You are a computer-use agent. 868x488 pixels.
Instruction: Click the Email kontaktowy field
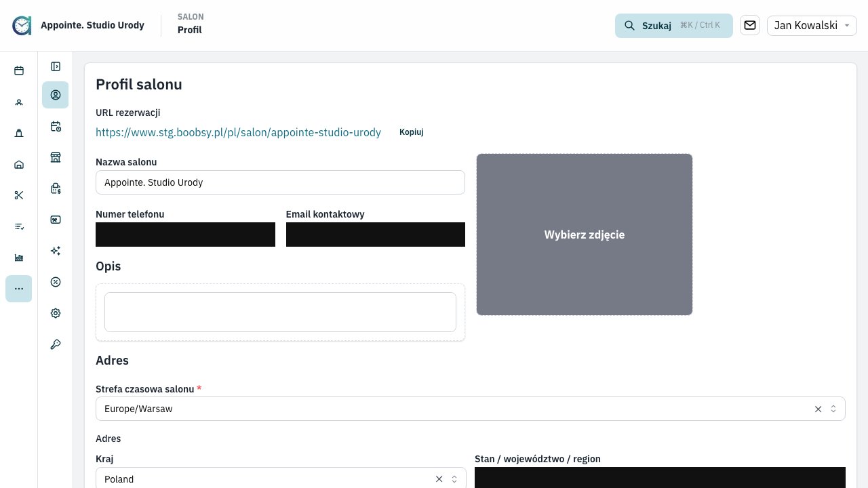click(376, 235)
